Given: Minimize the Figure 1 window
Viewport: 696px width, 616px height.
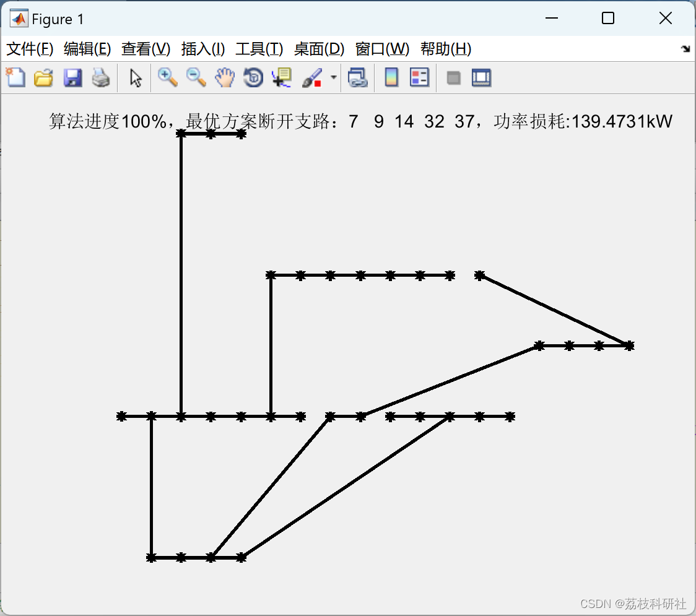Looking at the screenshot, I should coord(551,18).
